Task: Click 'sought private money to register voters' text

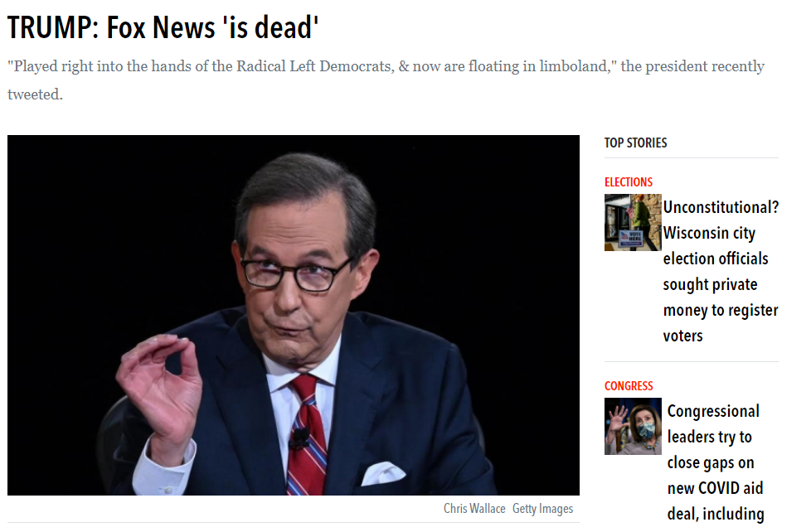Action: click(x=721, y=310)
